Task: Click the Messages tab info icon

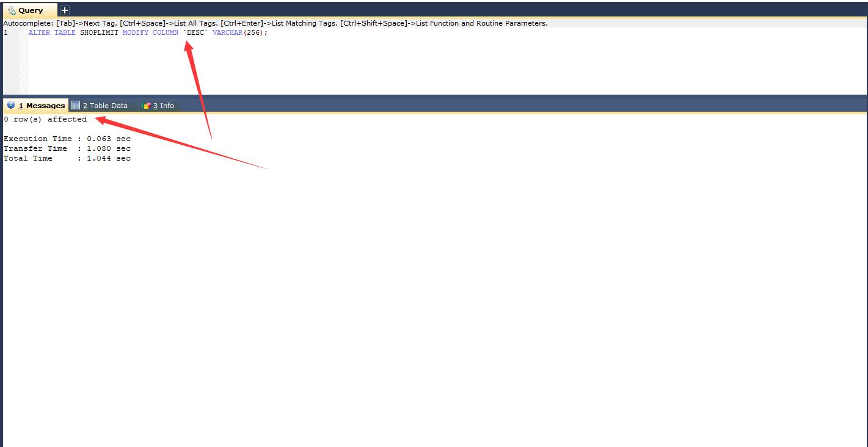Action: [x=11, y=105]
